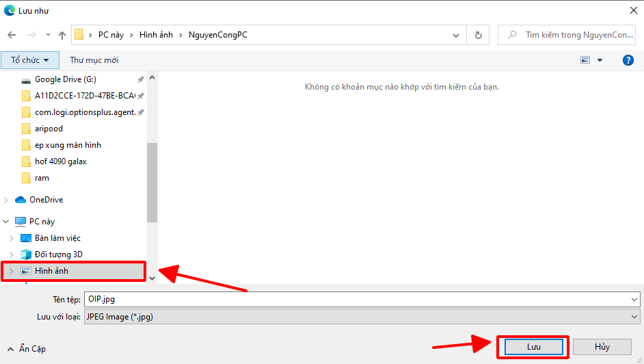Select 'Hình ảnh' in navigation pane
Image resolution: width=644 pixels, height=364 pixels.
click(x=51, y=271)
